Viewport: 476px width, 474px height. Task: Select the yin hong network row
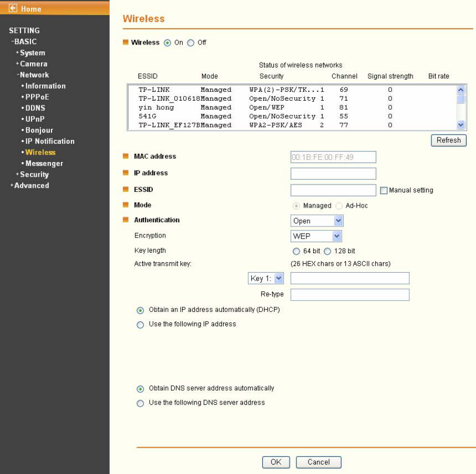point(292,107)
